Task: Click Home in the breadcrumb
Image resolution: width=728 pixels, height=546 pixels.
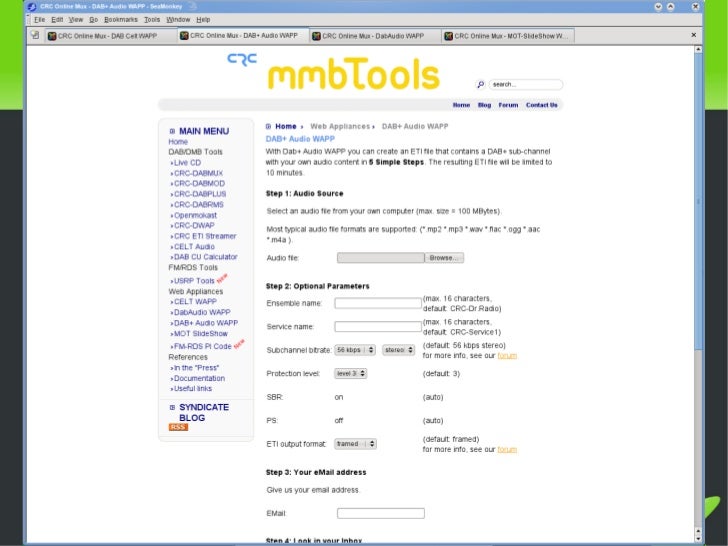Action: coord(286,126)
